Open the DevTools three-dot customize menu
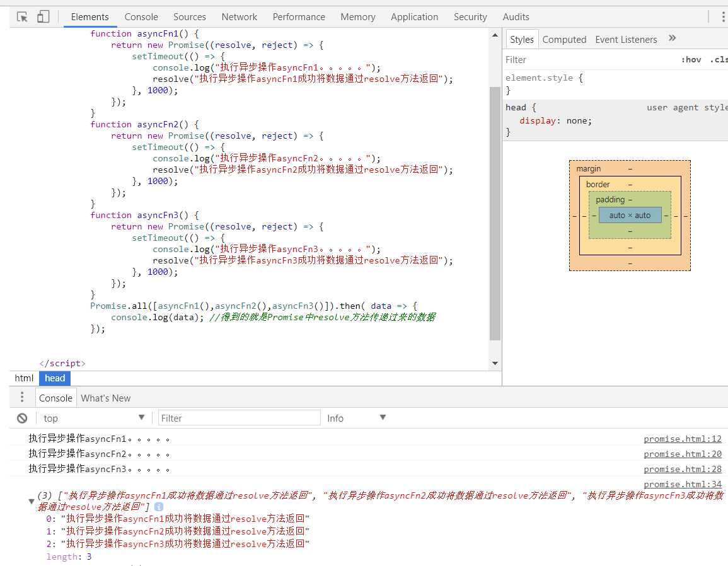 point(723,17)
